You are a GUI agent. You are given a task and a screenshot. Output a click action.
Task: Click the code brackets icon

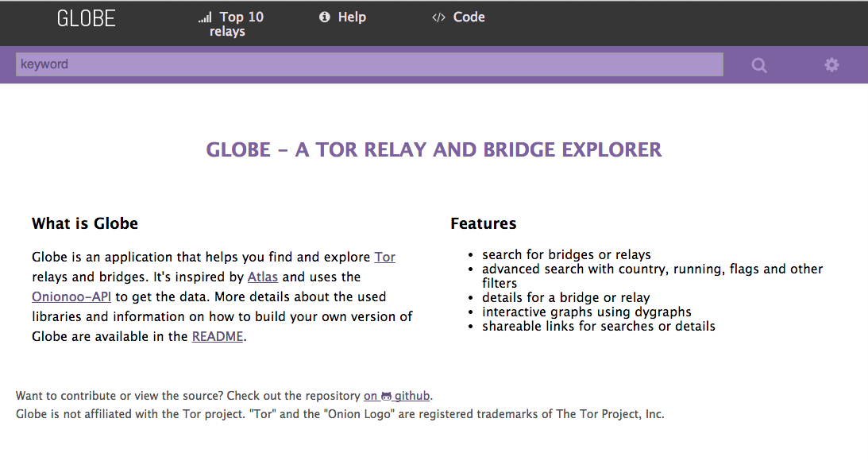pyautogui.click(x=438, y=17)
